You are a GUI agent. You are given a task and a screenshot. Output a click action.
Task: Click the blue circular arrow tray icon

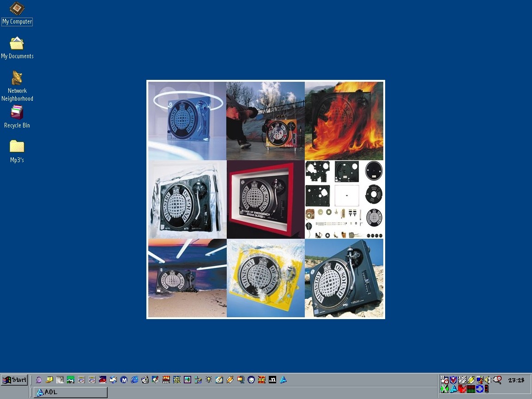click(x=479, y=389)
